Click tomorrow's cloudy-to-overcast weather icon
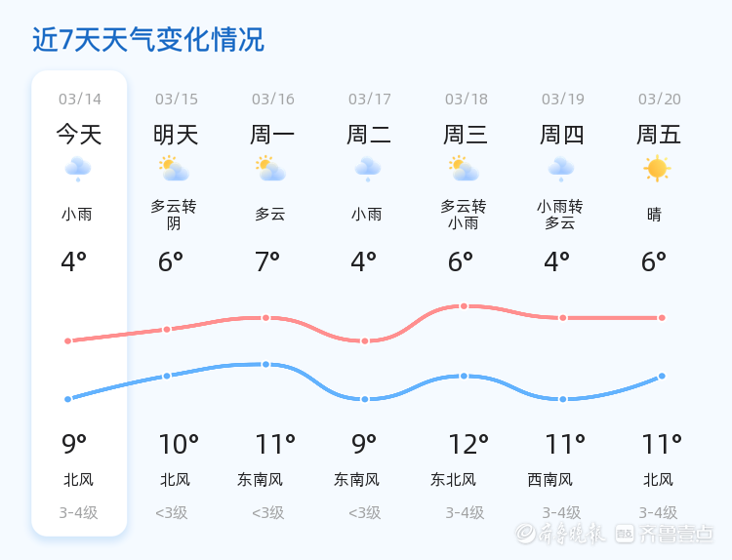Screen dimensions: 732x560 click(175, 170)
